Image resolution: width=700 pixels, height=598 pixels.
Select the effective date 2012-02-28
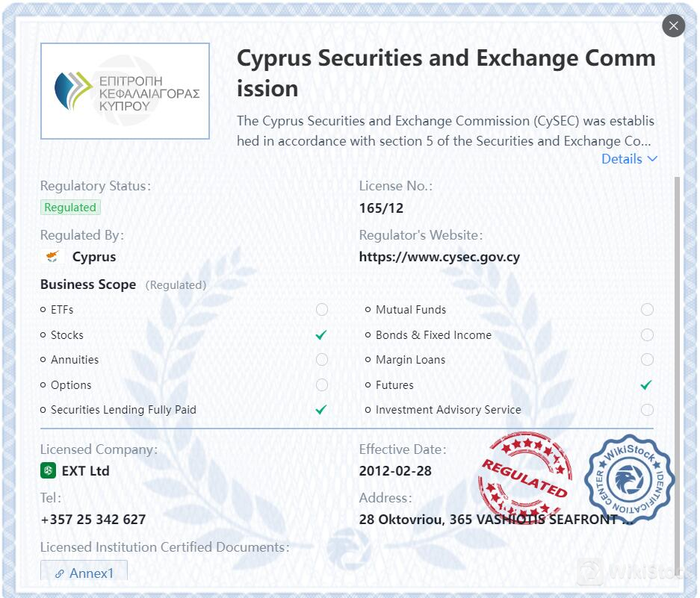click(x=395, y=471)
